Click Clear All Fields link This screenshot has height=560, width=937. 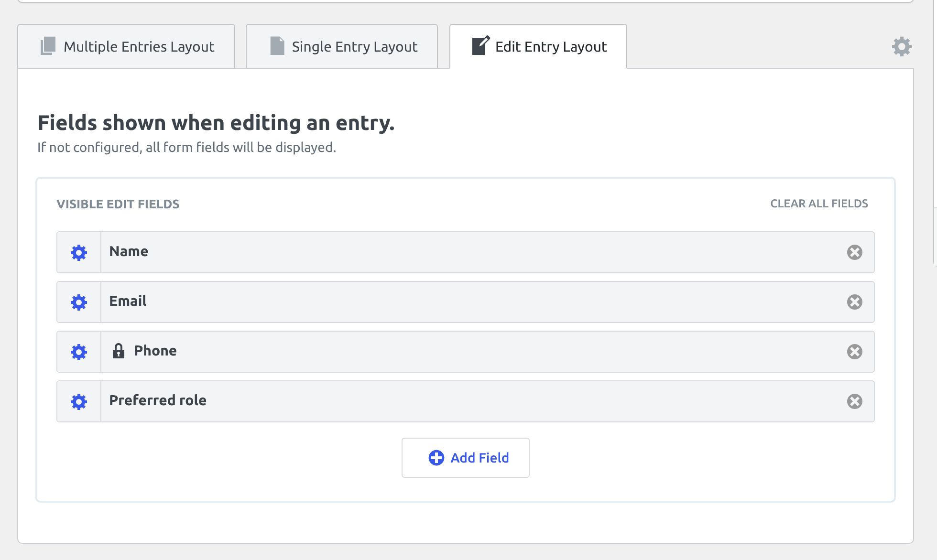point(819,204)
